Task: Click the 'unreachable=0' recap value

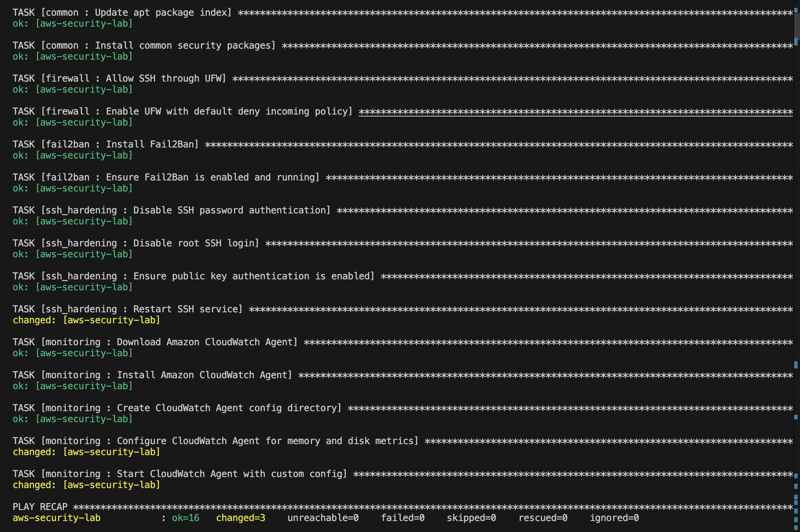Action: pos(323,518)
